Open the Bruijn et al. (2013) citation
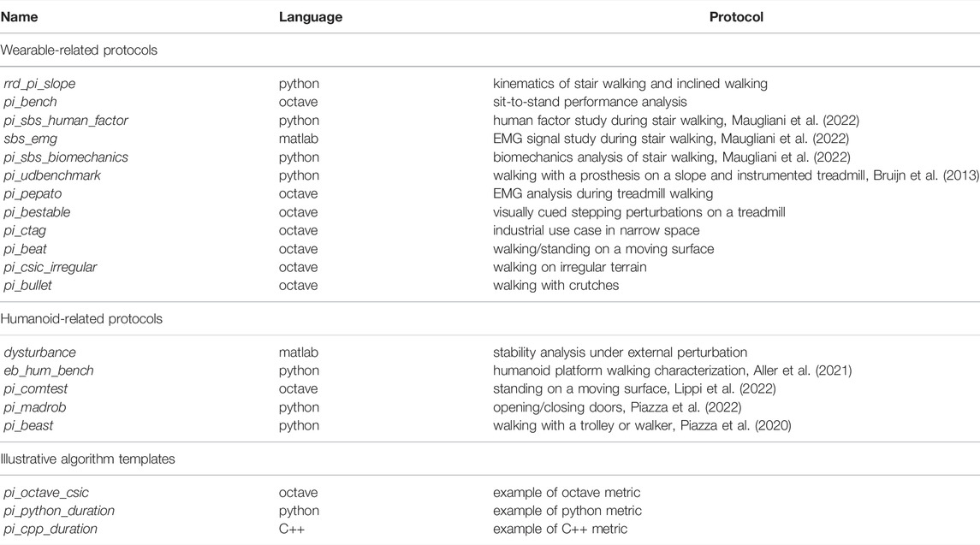 (x=924, y=175)
